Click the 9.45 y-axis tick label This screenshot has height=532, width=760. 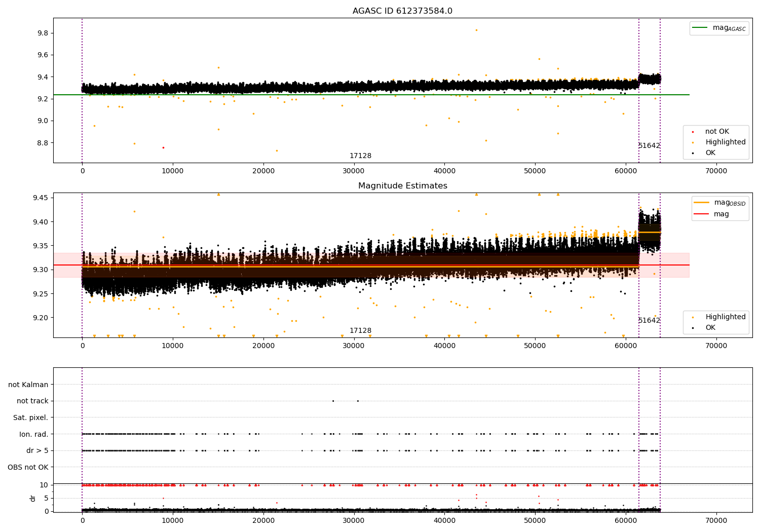coord(41,198)
